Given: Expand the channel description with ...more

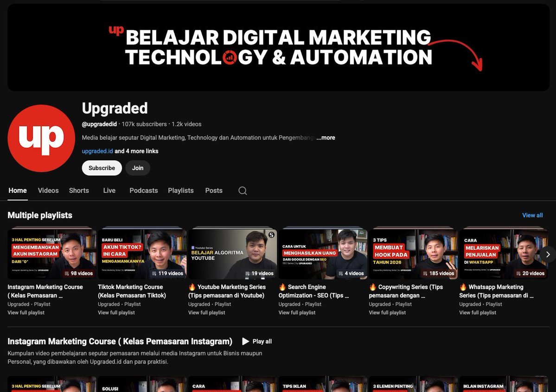Looking at the screenshot, I should (x=326, y=138).
